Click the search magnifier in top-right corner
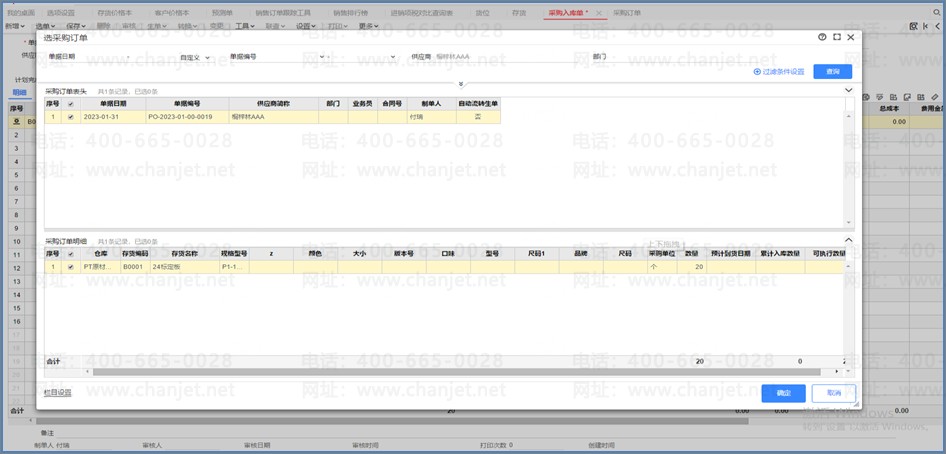 [x=936, y=13]
